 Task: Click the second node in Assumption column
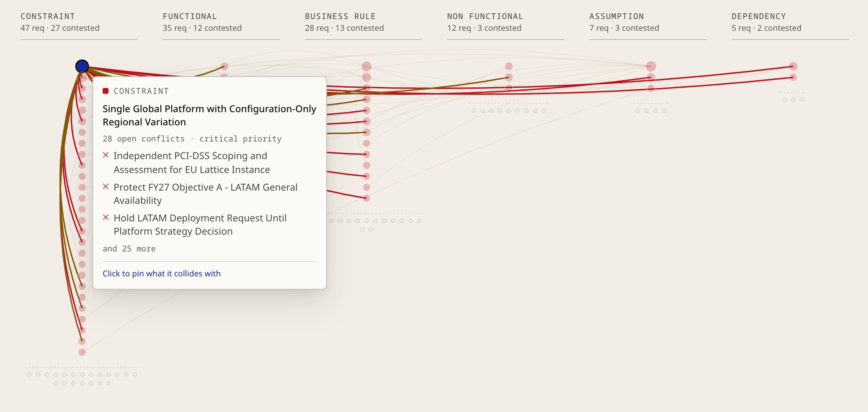pos(651,77)
